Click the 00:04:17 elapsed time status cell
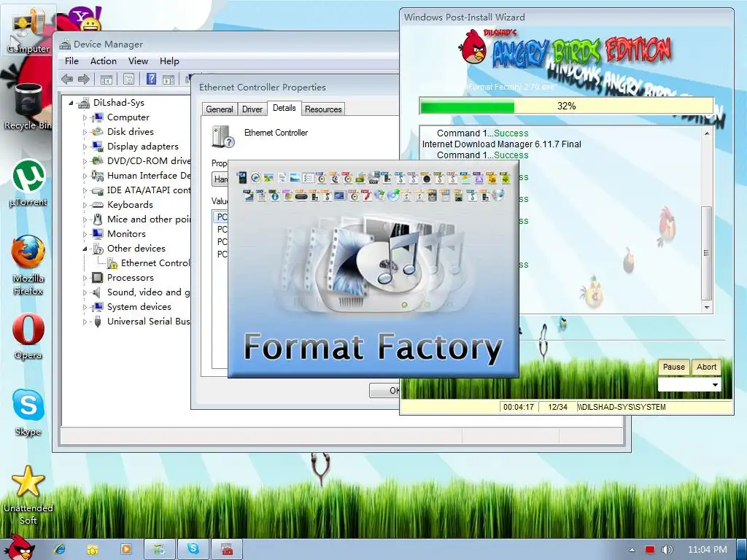The width and height of the screenshot is (747, 560). coord(519,407)
